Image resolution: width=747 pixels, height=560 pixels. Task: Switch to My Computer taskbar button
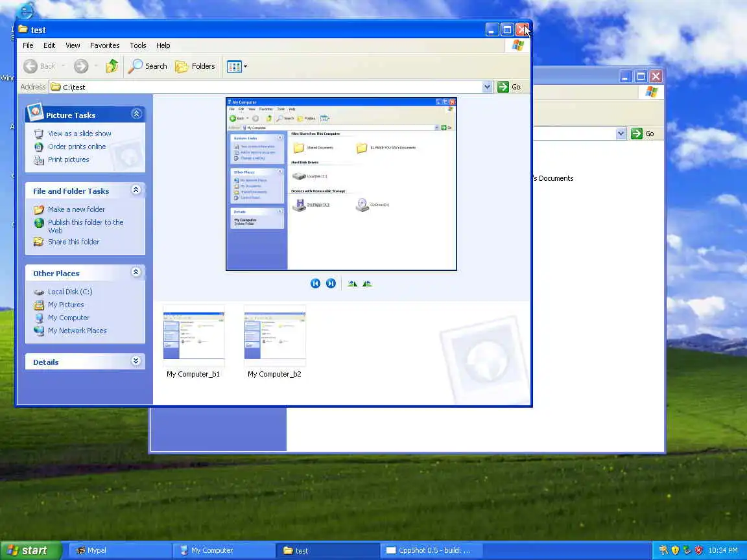pos(223,550)
